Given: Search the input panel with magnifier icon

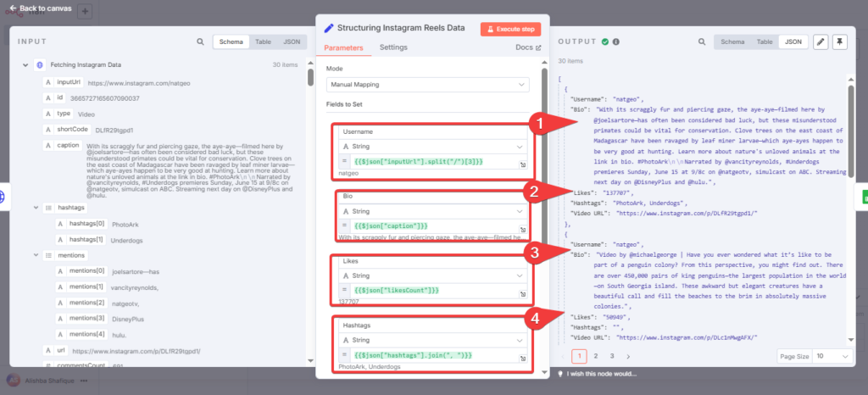Looking at the screenshot, I should 200,42.
